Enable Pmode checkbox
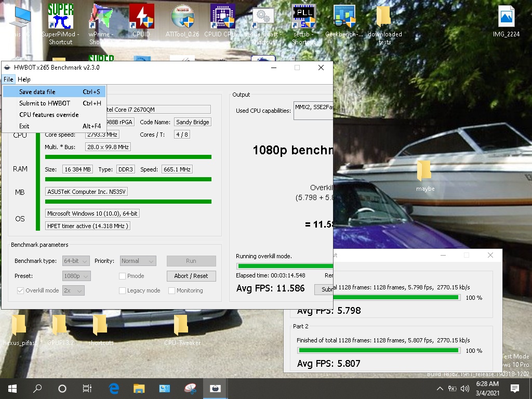This screenshot has height=399, width=532. (123, 276)
